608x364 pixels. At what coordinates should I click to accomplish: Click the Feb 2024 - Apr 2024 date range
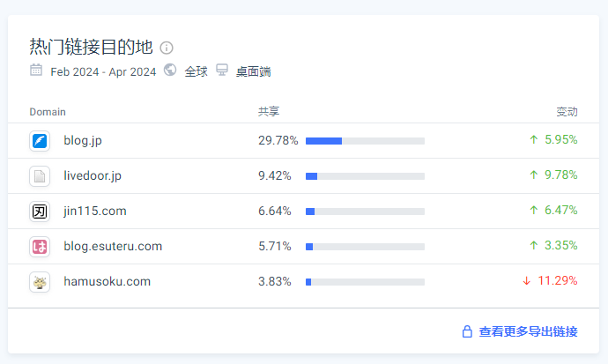(x=103, y=71)
